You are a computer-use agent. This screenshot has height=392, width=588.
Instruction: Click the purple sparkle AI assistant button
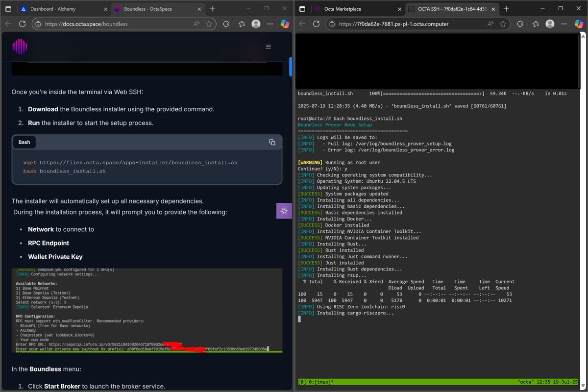[284, 211]
